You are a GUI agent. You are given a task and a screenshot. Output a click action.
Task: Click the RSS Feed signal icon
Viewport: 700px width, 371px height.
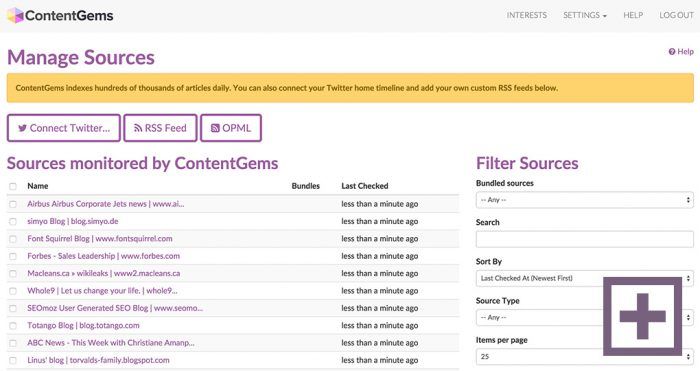(x=138, y=128)
